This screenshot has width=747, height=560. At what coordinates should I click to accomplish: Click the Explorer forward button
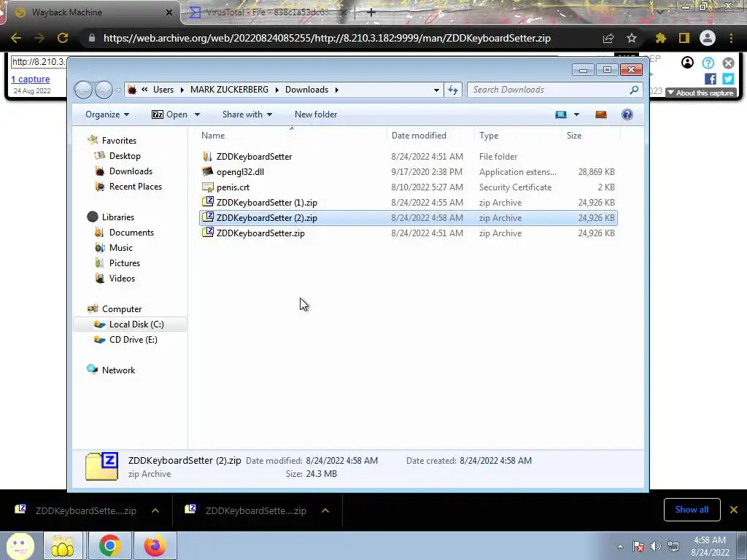point(104,90)
